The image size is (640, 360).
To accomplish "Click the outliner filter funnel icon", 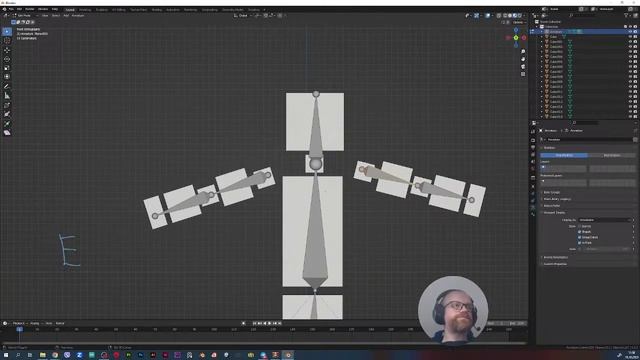I will (x=626, y=16).
